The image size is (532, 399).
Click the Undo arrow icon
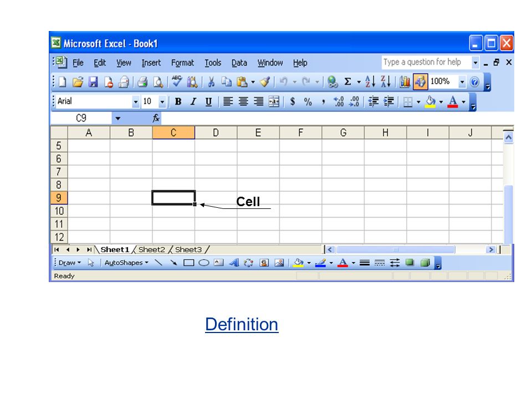tap(284, 82)
